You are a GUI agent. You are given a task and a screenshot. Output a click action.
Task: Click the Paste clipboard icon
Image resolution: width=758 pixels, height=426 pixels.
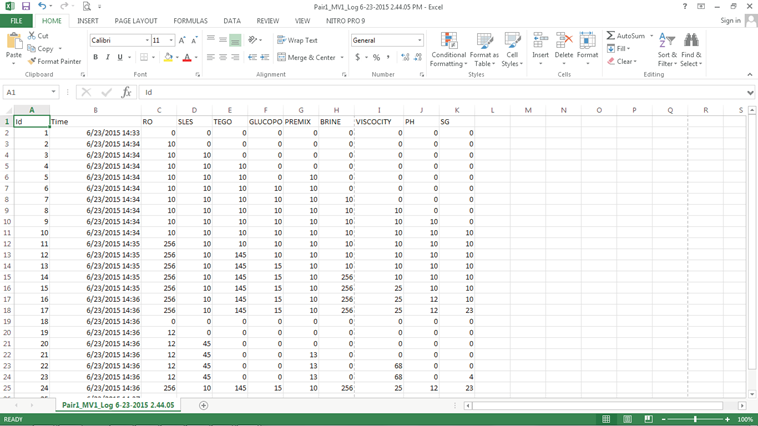14,42
